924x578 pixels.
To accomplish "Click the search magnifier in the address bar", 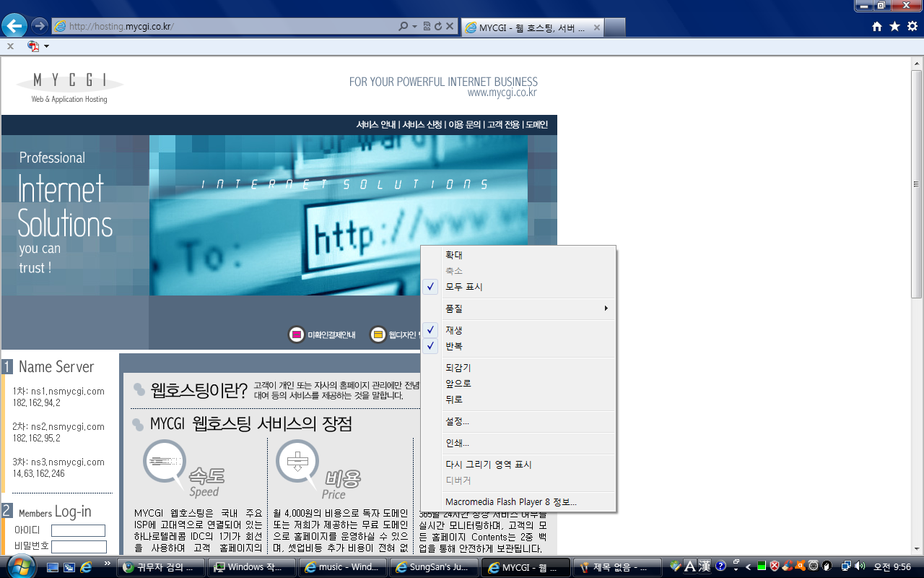I will coord(404,26).
